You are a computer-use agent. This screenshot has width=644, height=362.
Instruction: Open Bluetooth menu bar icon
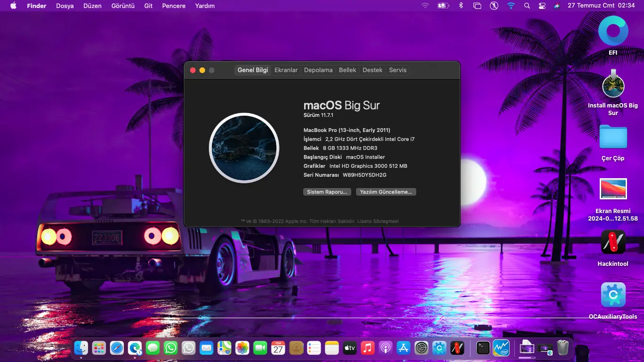(x=461, y=6)
